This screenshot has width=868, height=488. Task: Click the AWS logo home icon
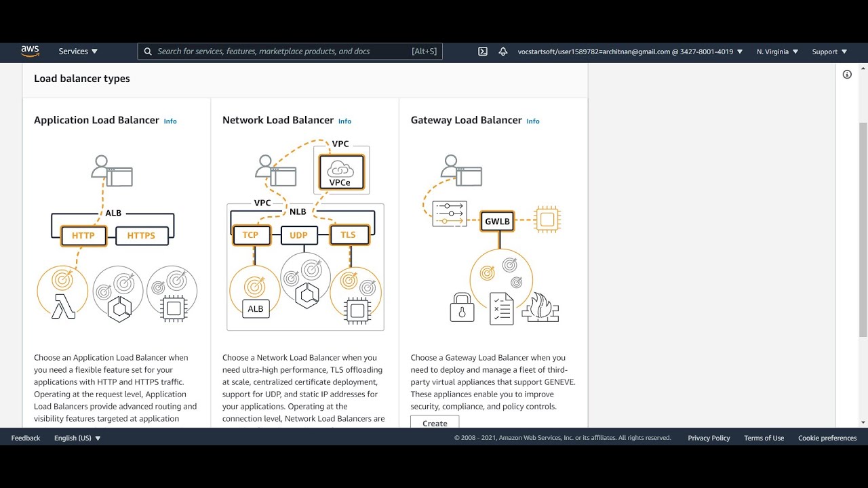[30, 52]
